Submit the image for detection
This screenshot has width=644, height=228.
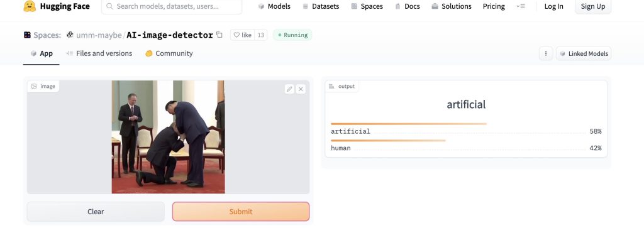coord(241,212)
